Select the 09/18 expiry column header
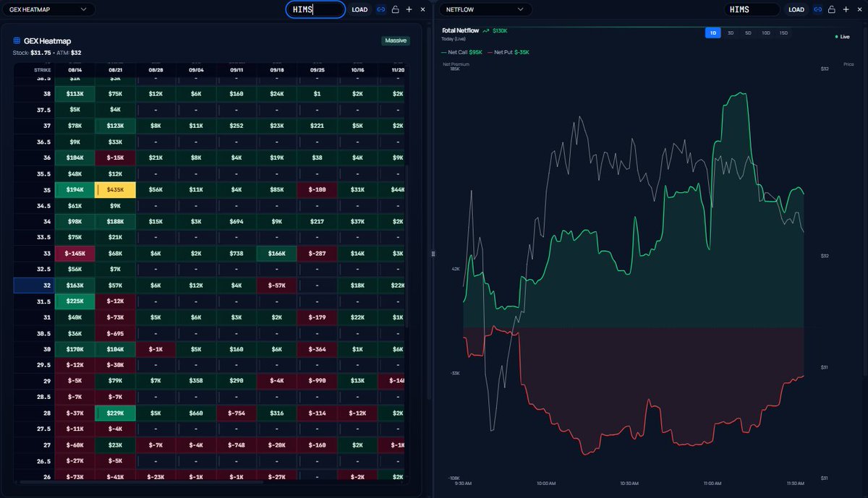The image size is (868, 498). pos(277,69)
